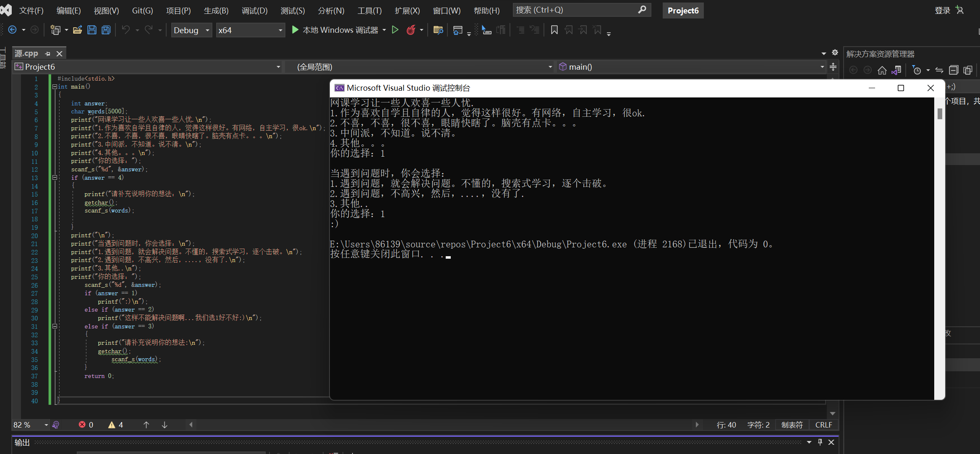Click the 登录 sign-in link
Viewport: 980px width, 454px height.
(x=942, y=10)
